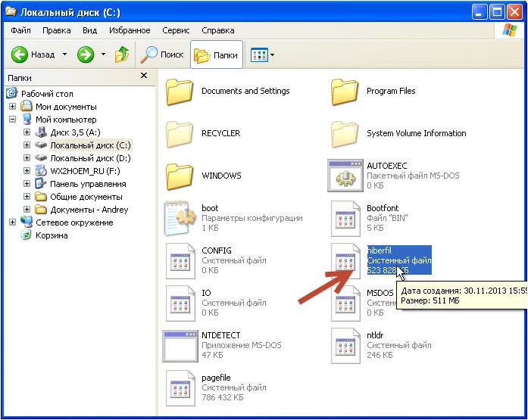Open the Вид menu

pos(90,30)
